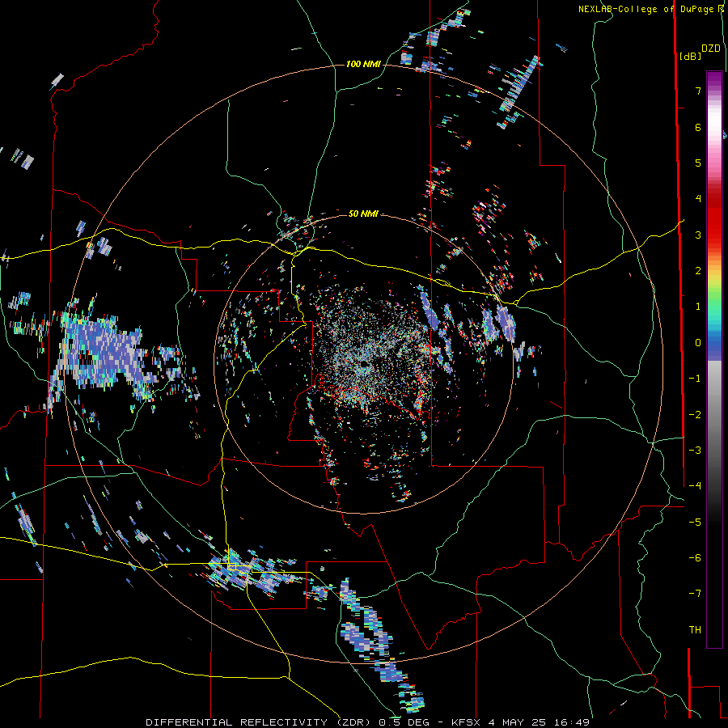Click the -3 value on the scale
The image size is (728, 728).
[695, 451]
